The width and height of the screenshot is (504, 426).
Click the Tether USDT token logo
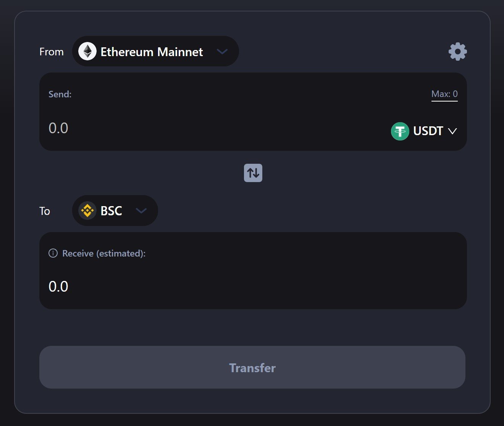400,131
